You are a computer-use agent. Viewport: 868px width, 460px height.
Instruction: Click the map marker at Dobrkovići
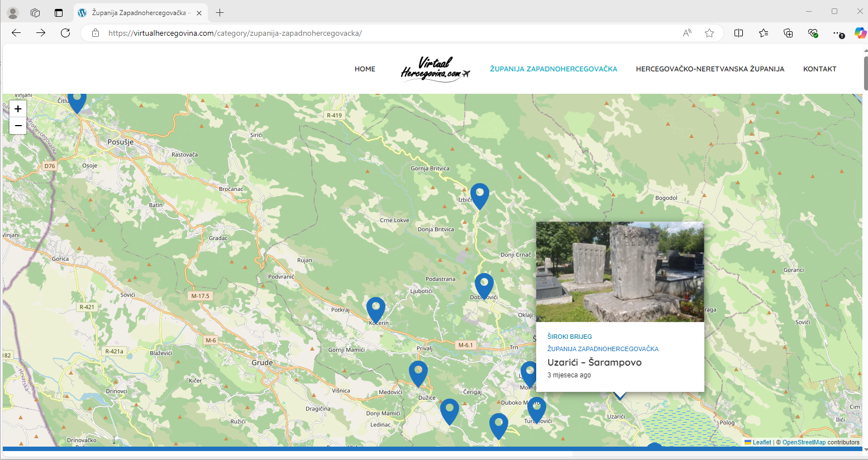click(x=484, y=284)
